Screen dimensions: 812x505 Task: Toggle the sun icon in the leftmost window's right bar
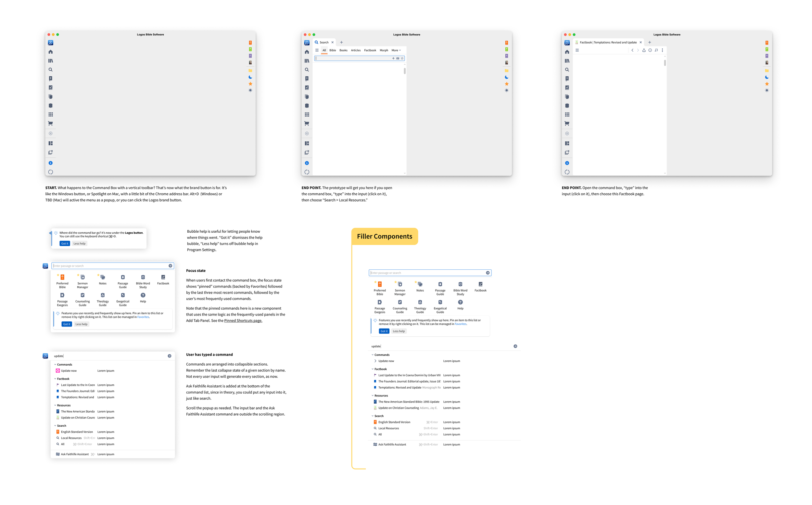(250, 91)
